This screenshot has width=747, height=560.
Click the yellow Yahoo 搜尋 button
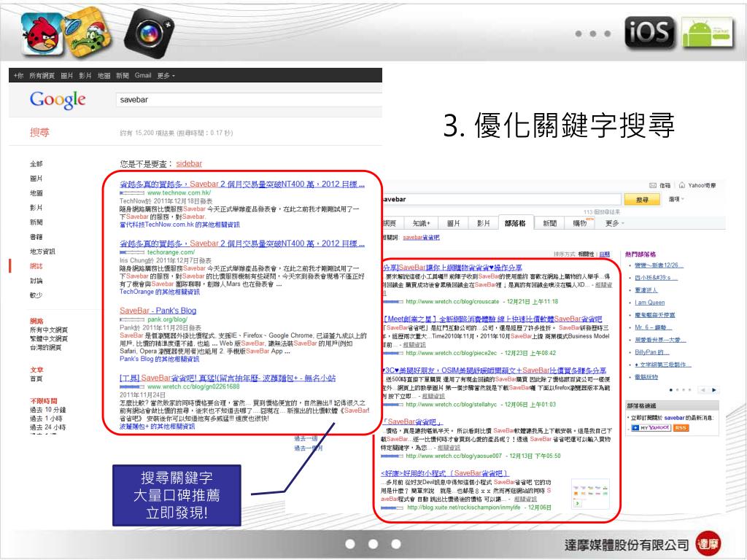pyautogui.click(x=642, y=200)
